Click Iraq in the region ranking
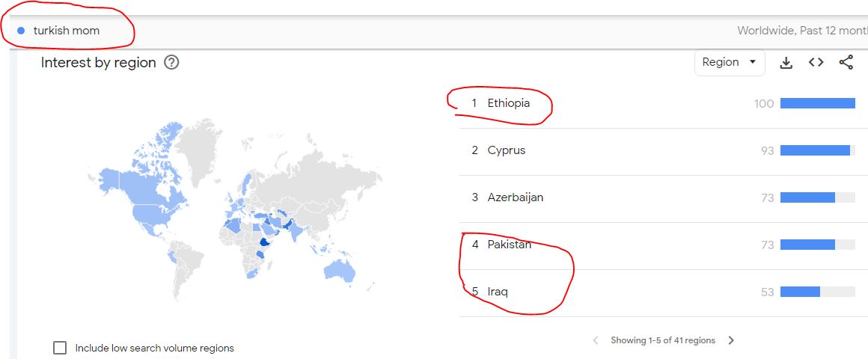 497,292
